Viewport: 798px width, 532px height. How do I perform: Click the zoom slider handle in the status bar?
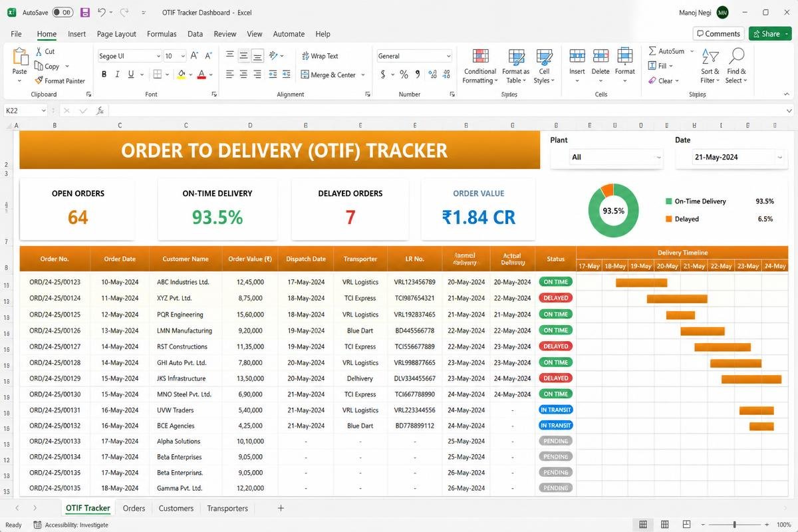734,525
